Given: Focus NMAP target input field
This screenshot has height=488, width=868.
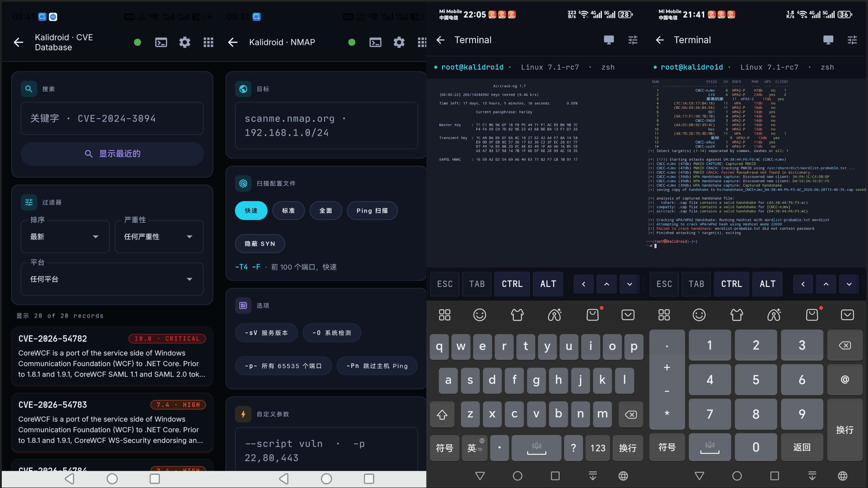Looking at the screenshot, I should (326, 125).
